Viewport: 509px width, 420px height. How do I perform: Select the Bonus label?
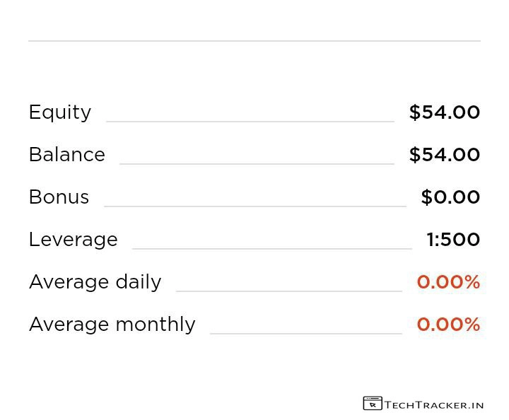tap(59, 197)
